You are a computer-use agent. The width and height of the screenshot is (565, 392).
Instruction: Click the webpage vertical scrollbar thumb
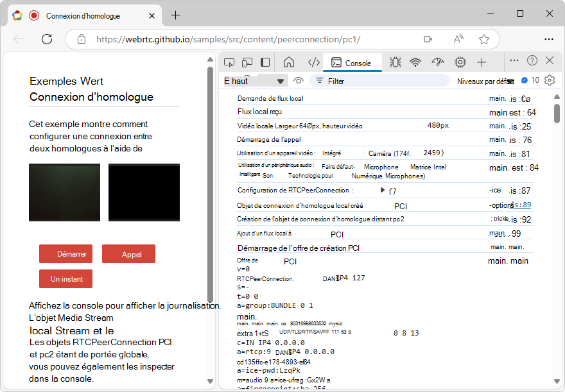[x=211, y=184]
